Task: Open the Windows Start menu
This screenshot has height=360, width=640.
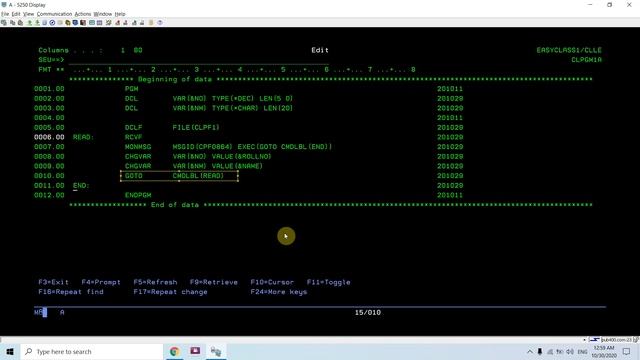Action: [10, 351]
